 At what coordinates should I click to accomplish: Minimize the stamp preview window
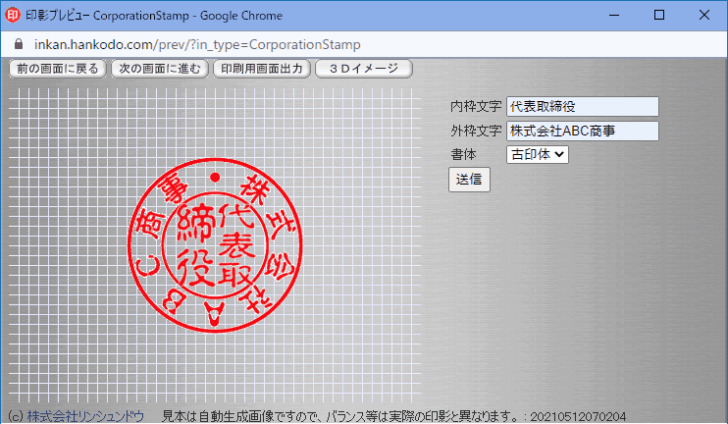click(x=612, y=16)
